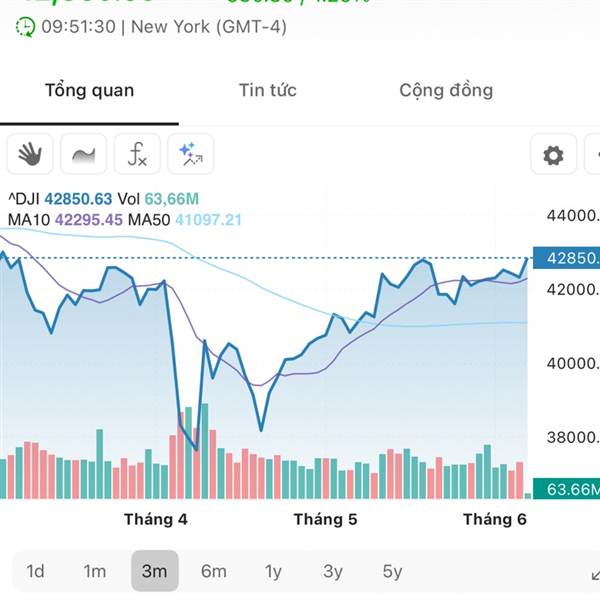This screenshot has width=600, height=600.
Task: Select the Tổng quan tab
Action: point(90,91)
